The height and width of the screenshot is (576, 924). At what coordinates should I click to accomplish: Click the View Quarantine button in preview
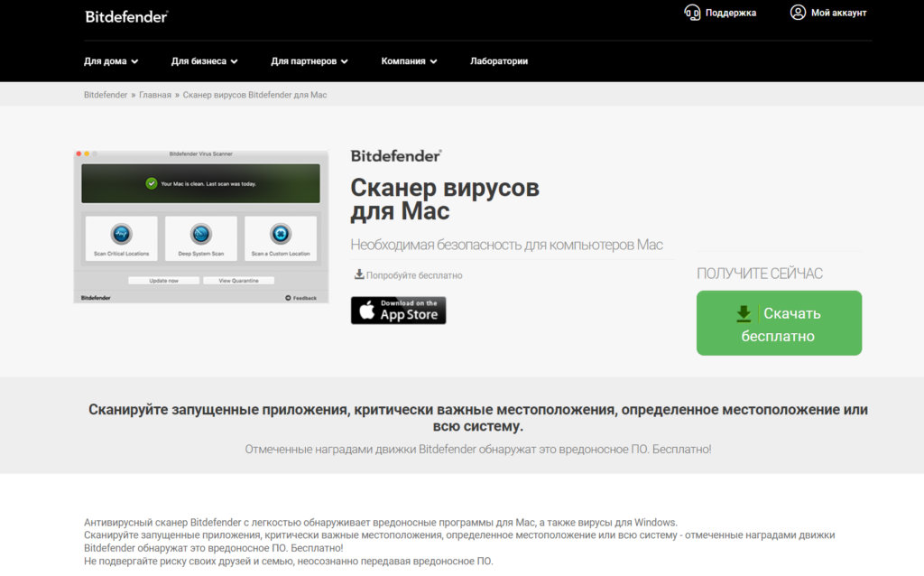coord(238,281)
